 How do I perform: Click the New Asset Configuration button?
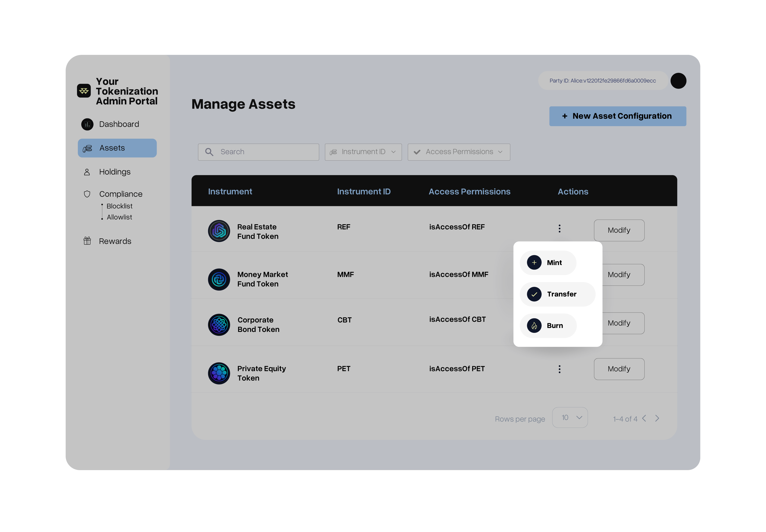617,116
